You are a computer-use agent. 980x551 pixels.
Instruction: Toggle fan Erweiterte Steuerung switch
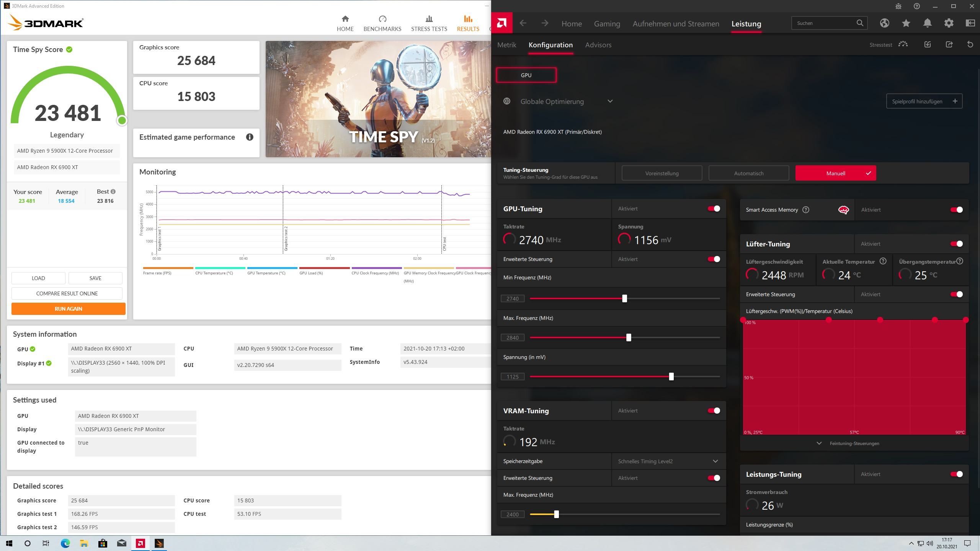tap(957, 294)
